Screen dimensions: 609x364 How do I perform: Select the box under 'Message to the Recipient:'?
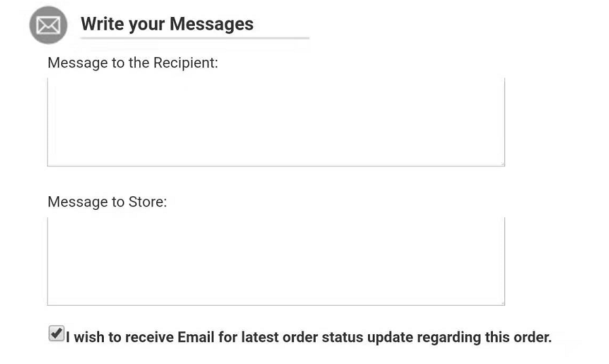[x=276, y=122]
